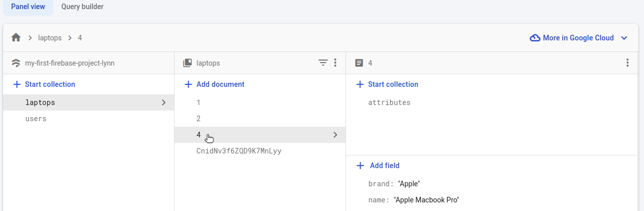Image resolution: width=644 pixels, height=211 pixels.
Task: Select the users collection
Action: pyautogui.click(x=36, y=119)
